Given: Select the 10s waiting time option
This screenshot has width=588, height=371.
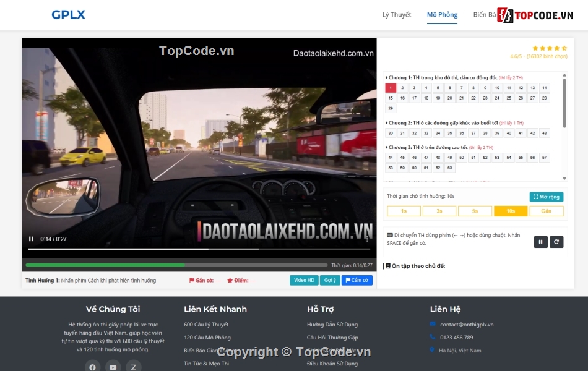Looking at the screenshot, I should coord(511,211).
